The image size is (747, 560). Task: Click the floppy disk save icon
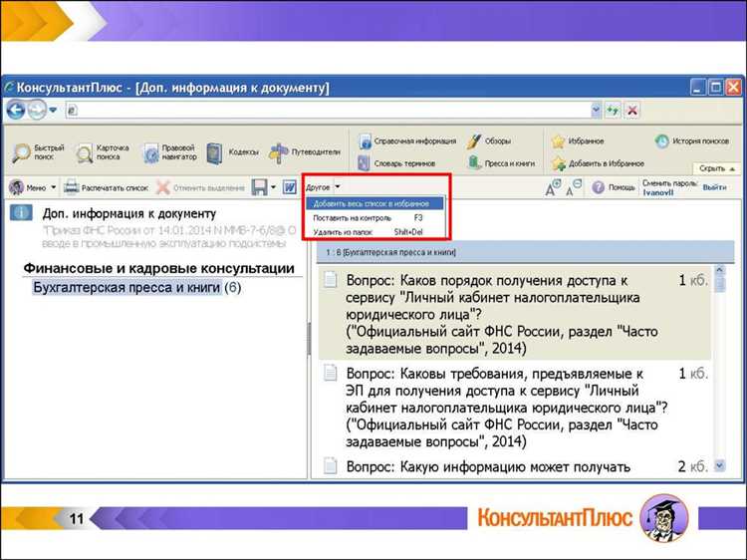259,187
